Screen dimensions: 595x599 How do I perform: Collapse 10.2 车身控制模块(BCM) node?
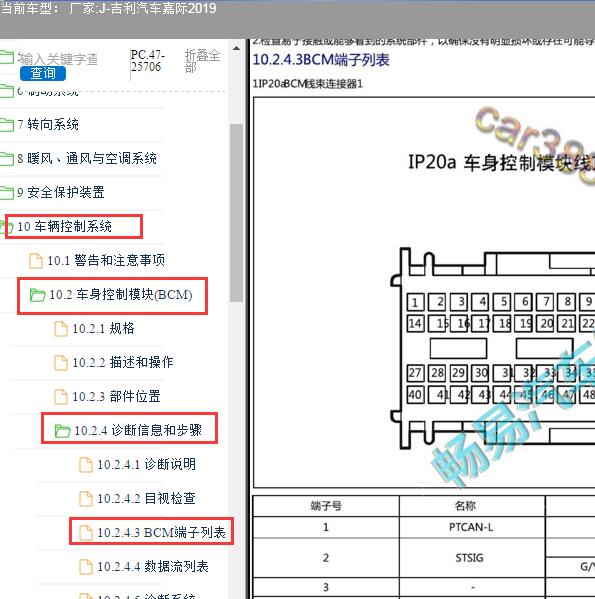[x=121, y=295]
